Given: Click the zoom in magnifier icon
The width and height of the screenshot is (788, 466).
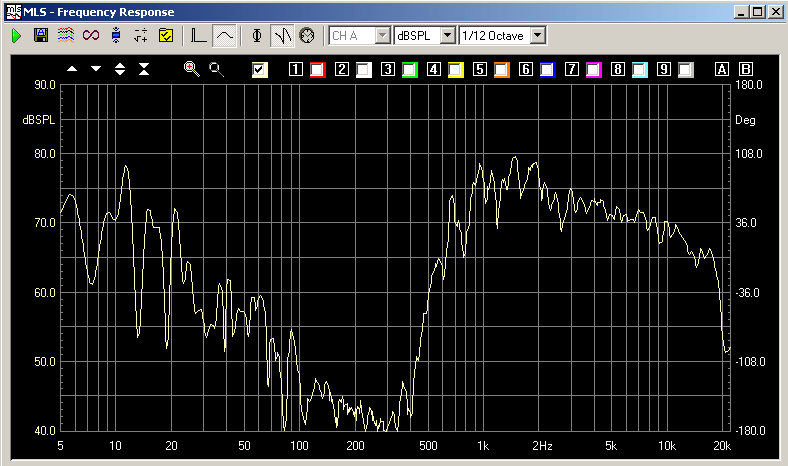Looking at the screenshot, I should [x=192, y=69].
